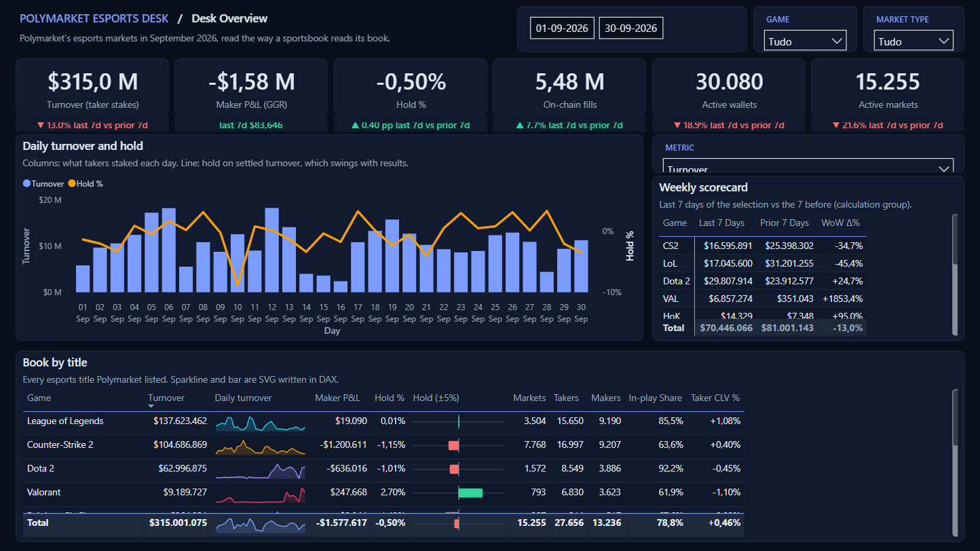Click the 15.255 Active markets KPI value
This screenshot has height=551, width=980.
click(888, 82)
